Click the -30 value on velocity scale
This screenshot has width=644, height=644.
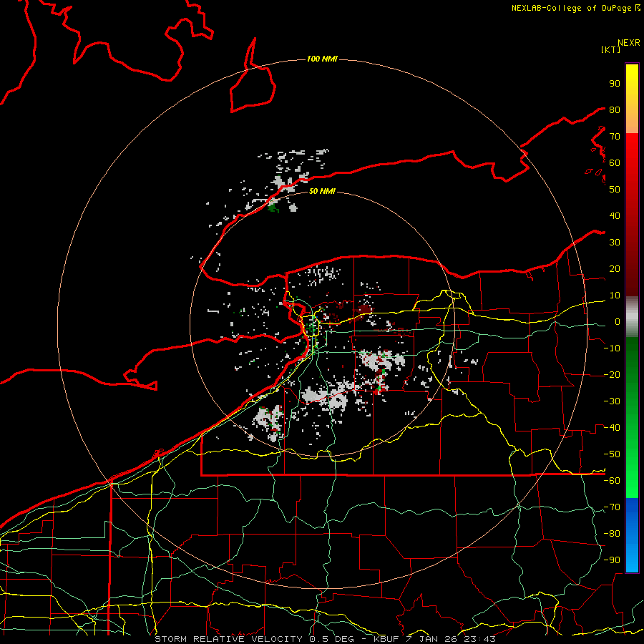point(612,401)
